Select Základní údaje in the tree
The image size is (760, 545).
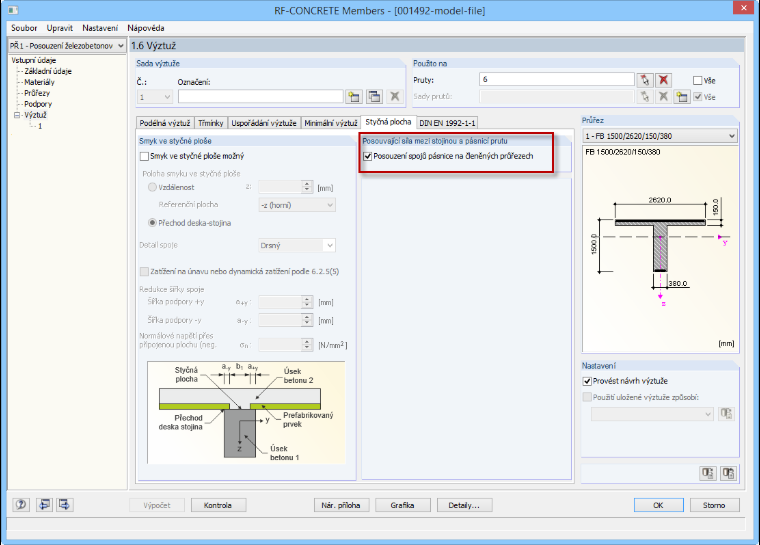click(x=48, y=71)
